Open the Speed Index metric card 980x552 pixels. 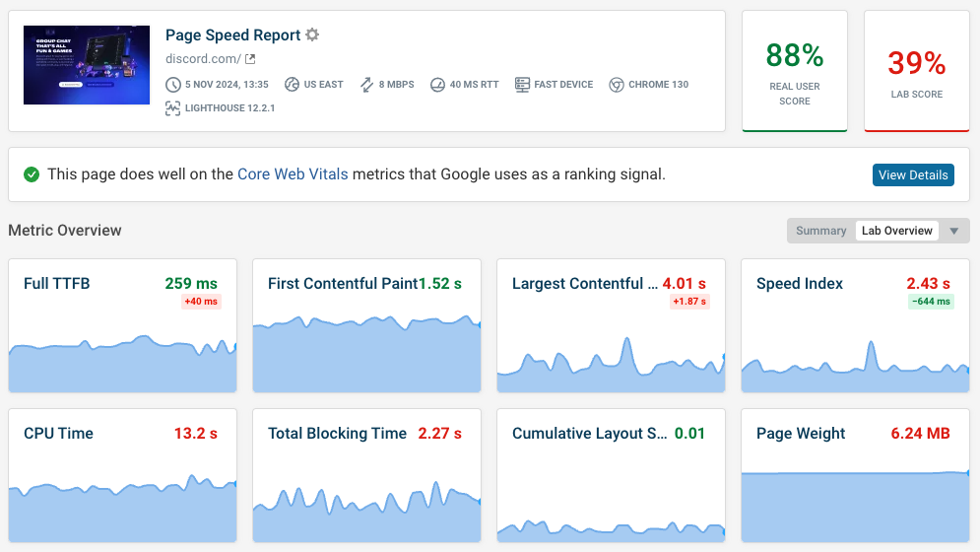(x=855, y=325)
